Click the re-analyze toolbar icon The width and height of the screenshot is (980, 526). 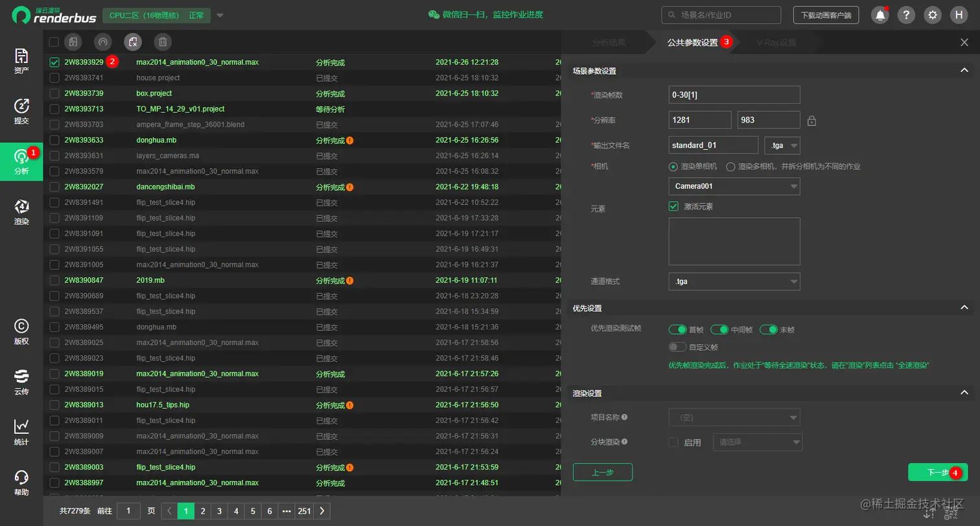[102, 42]
